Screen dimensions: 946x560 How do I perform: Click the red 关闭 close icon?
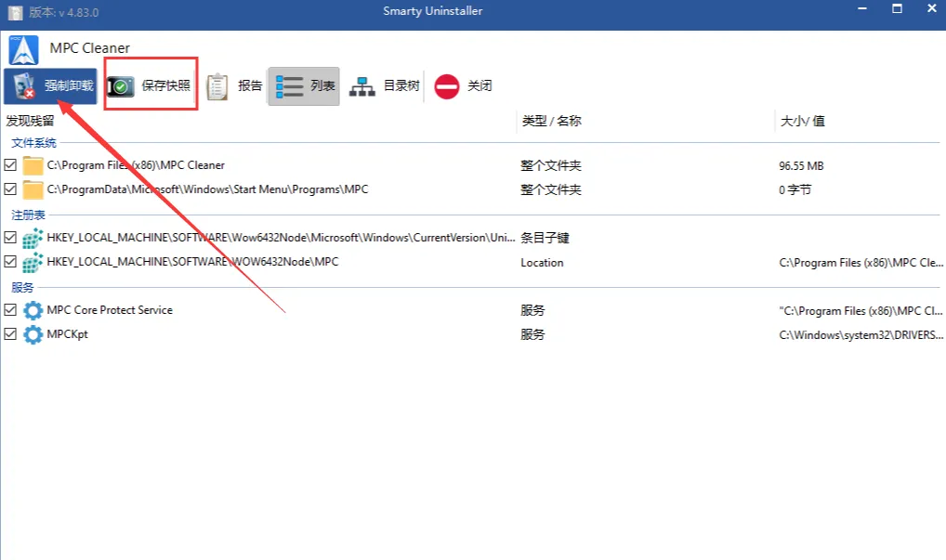447,86
